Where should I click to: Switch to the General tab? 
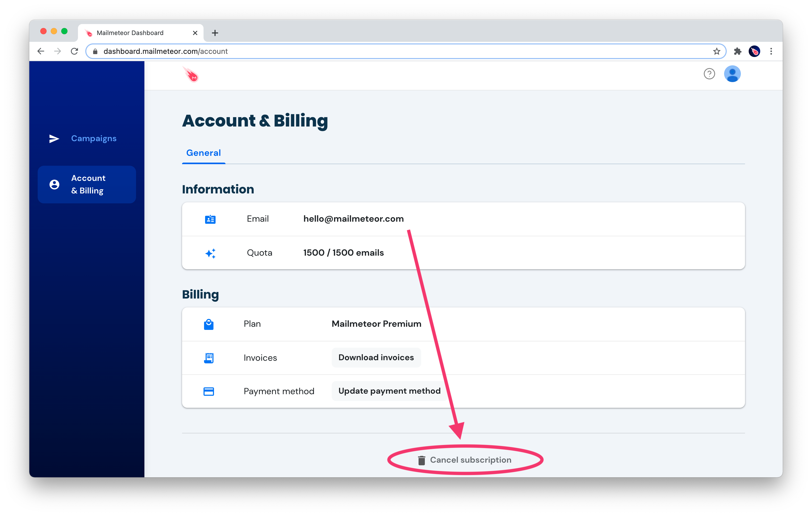[203, 153]
